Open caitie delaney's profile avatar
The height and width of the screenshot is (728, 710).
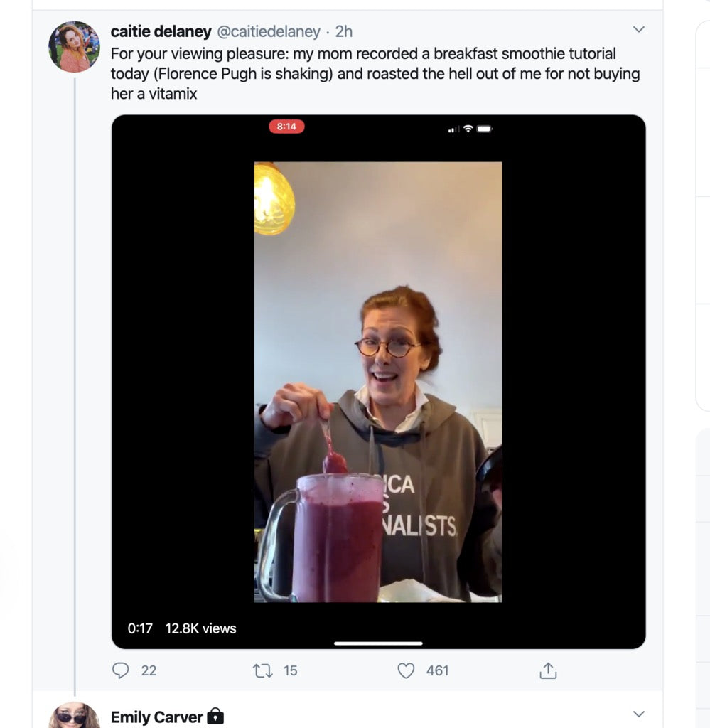click(74, 47)
